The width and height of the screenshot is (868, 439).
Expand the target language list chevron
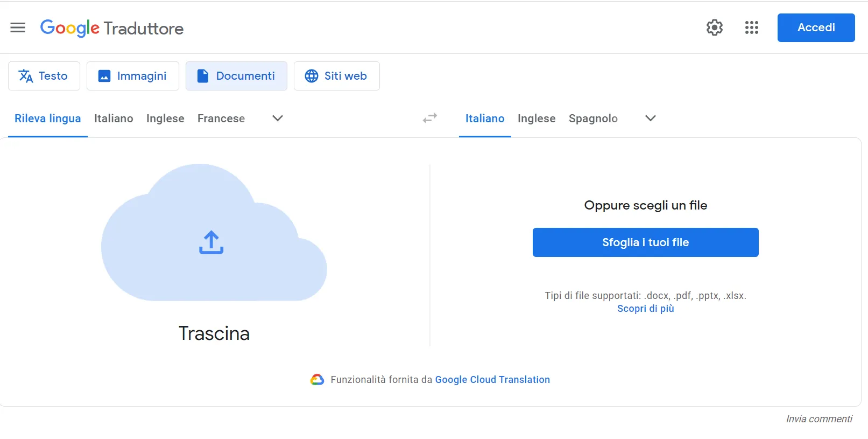coord(651,118)
